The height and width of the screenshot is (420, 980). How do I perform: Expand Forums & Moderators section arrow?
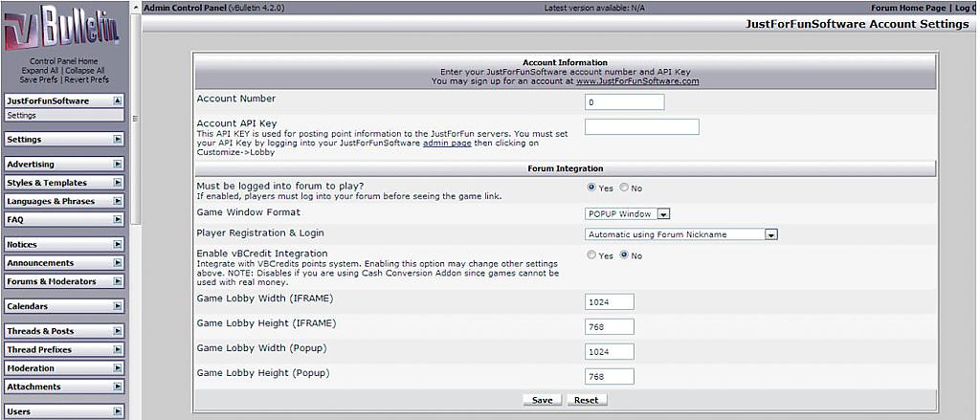[x=118, y=281]
